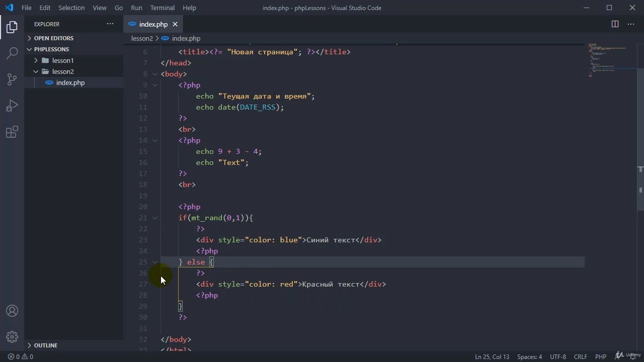Open Explorer Views and More Actions
The image size is (644, 362).
(x=110, y=24)
